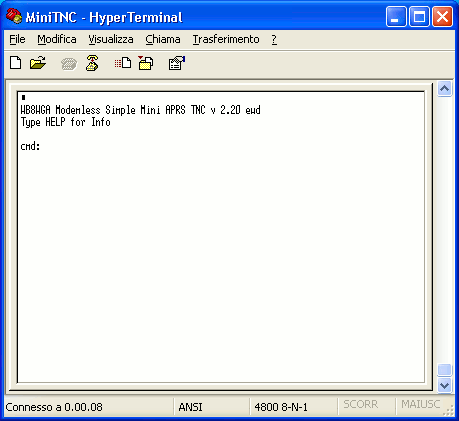Viewport: 459px width, 421px height.
Task: Click the vertical scrollbar thumb
Action: [445, 370]
